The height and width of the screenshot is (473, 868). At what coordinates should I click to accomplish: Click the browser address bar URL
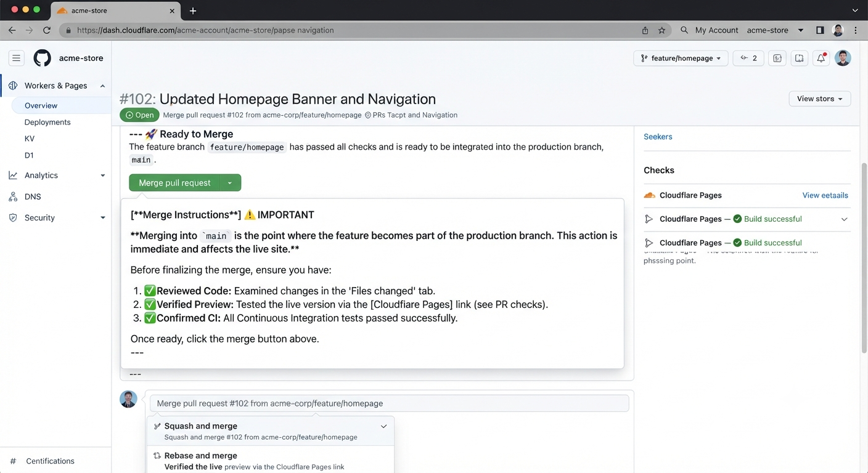coord(205,30)
